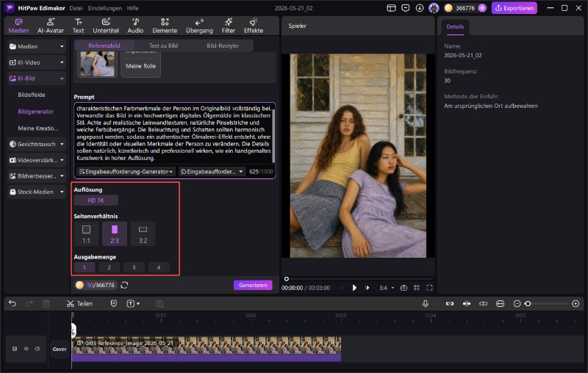Expand the Videoverstärk... sidebar section
This screenshot has width=588, height=373.
point(37,160)
